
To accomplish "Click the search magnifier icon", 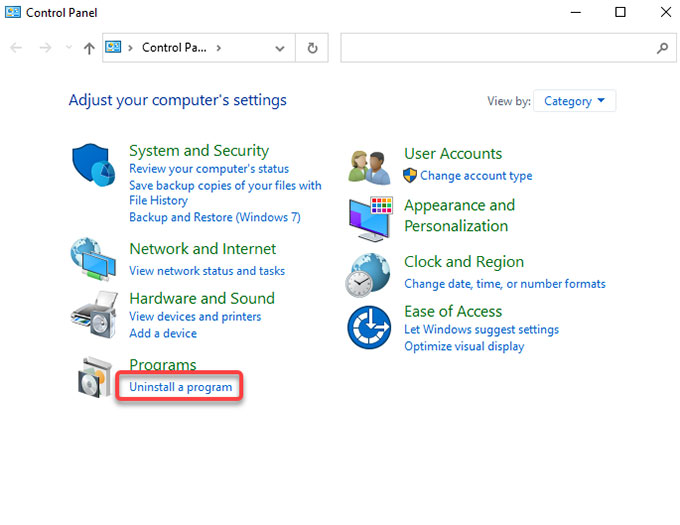I will point(662,48).
